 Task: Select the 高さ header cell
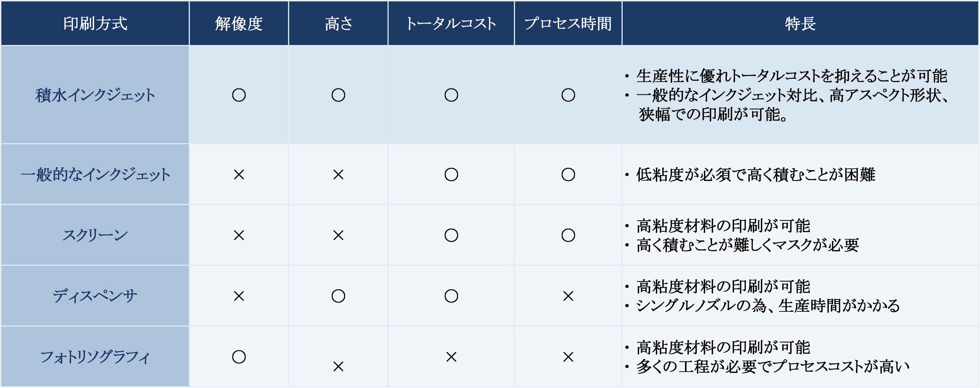pyautogui.click(x=338, y=24)
